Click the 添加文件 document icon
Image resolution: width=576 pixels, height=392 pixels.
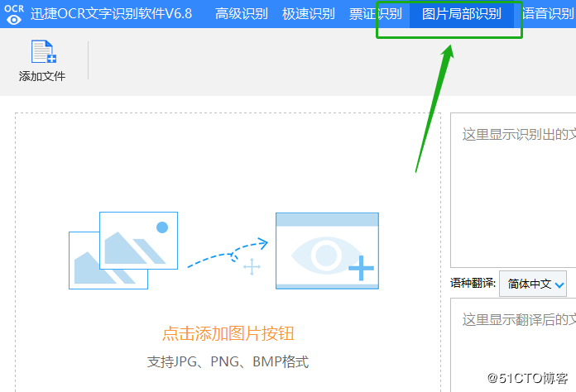tap(43, 52)
